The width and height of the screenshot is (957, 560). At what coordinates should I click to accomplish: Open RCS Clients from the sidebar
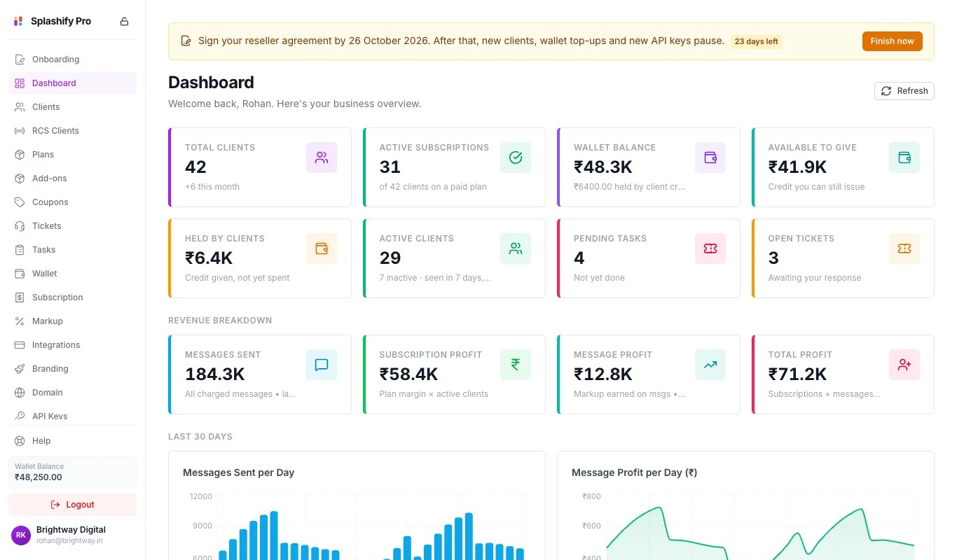72,131
